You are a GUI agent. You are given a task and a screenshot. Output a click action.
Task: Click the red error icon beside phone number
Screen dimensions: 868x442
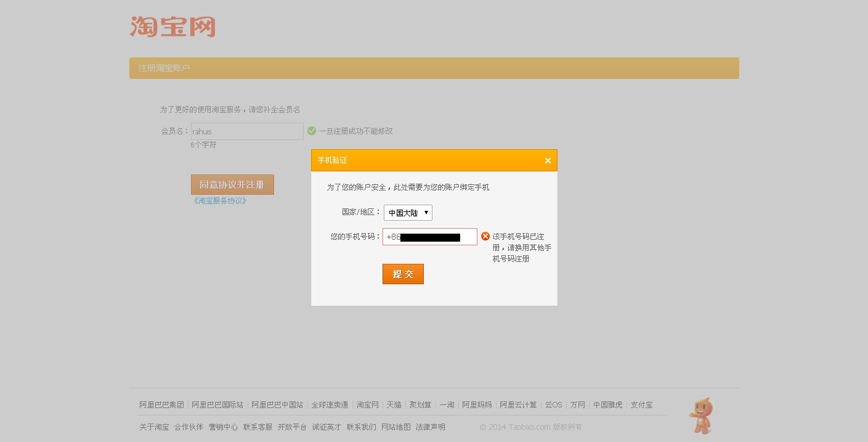485,236
